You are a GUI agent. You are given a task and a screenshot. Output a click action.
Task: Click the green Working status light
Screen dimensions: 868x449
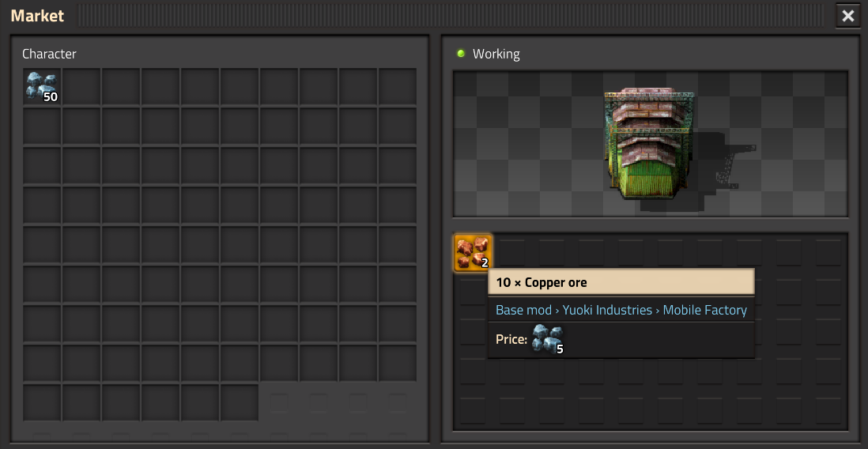pos(461,54)
